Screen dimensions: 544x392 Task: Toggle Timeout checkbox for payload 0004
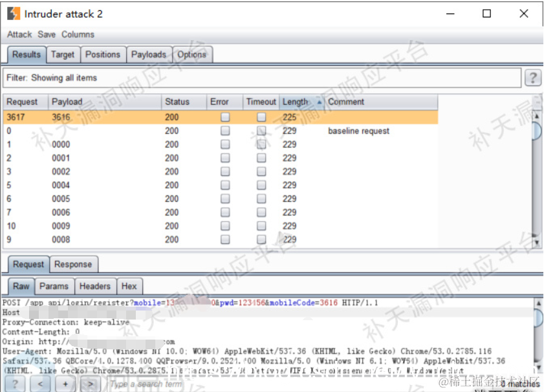click(261, 185)
